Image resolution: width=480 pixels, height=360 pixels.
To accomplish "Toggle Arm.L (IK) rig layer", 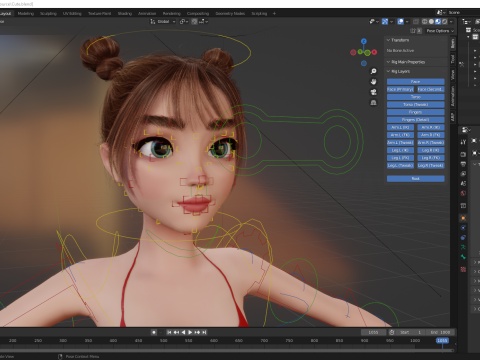I will [x=400, y=127].
